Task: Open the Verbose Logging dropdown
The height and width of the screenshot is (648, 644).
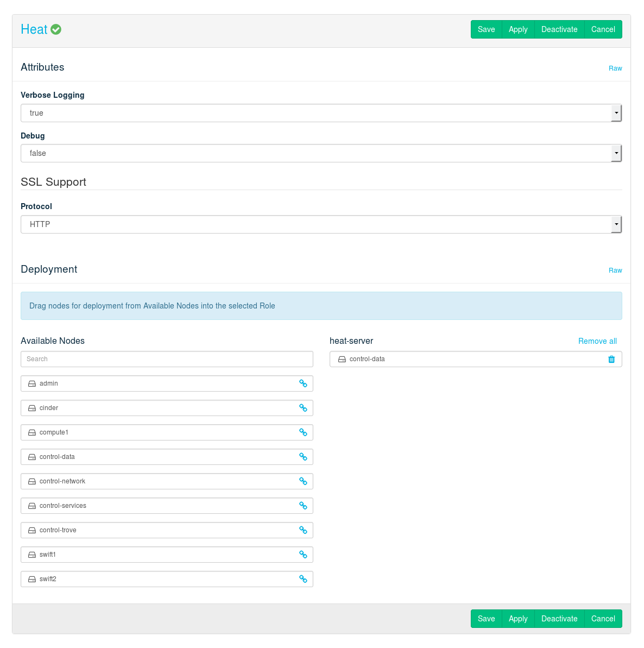Action: tap(321, 113)
